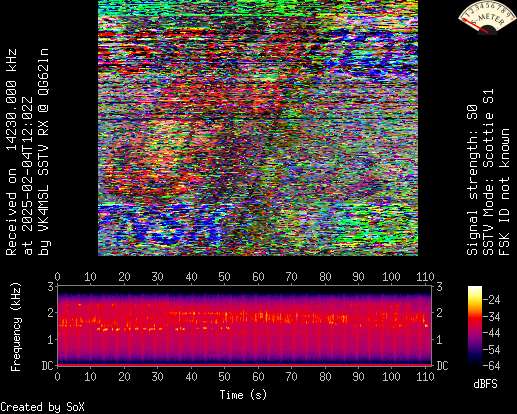Click the spectrogram at 60 seconds

(258, 325)
